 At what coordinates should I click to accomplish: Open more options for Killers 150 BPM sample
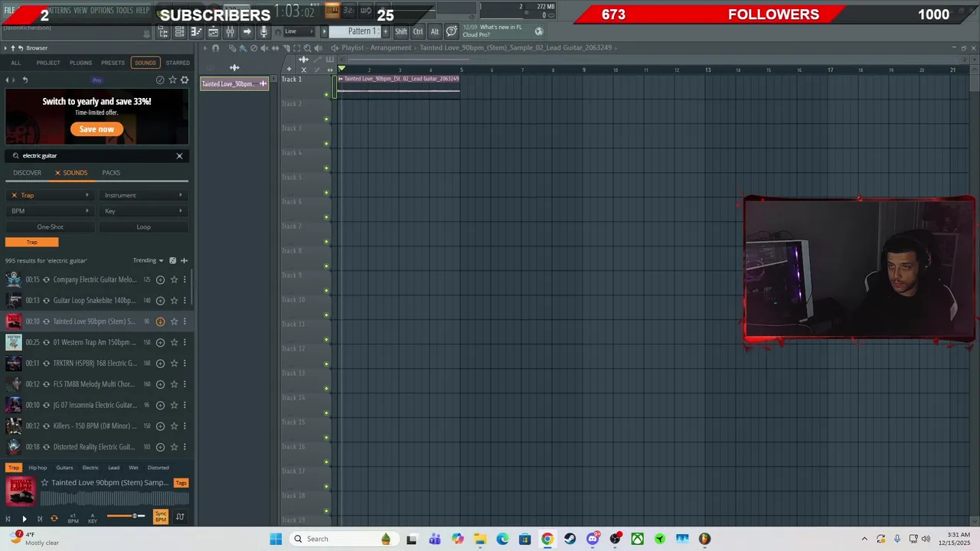pyautogui.click(x=185, y=426)
